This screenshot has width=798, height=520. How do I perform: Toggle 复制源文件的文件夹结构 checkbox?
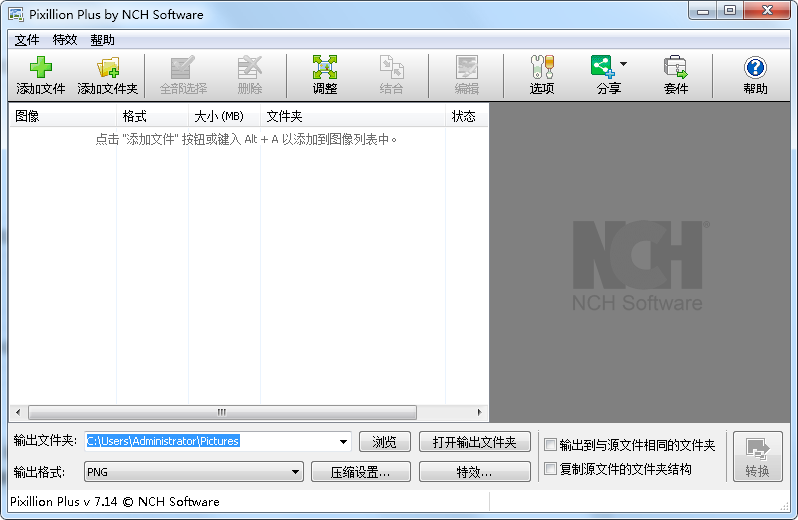tap(550, 469)
